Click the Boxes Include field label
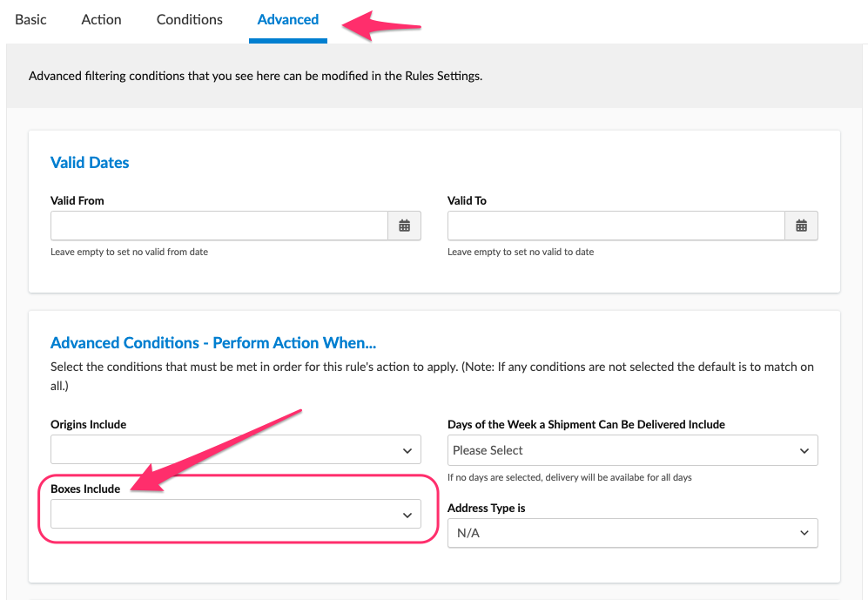 pyautogui.click(x=85, y=489)
